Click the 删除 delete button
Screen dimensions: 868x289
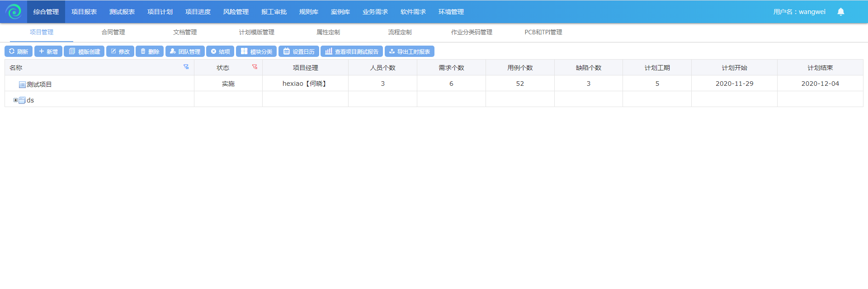pos(150,51)
